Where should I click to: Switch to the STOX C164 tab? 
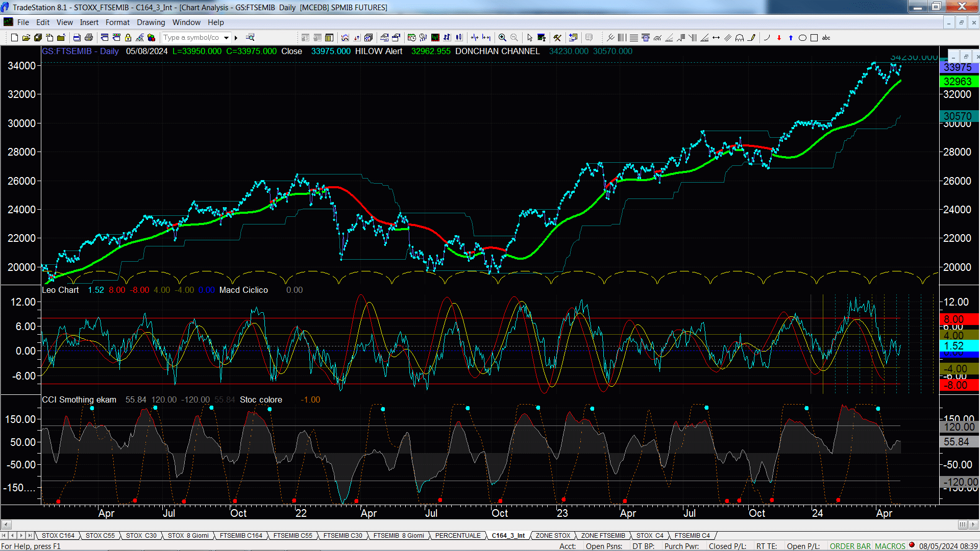coord(58,535)
